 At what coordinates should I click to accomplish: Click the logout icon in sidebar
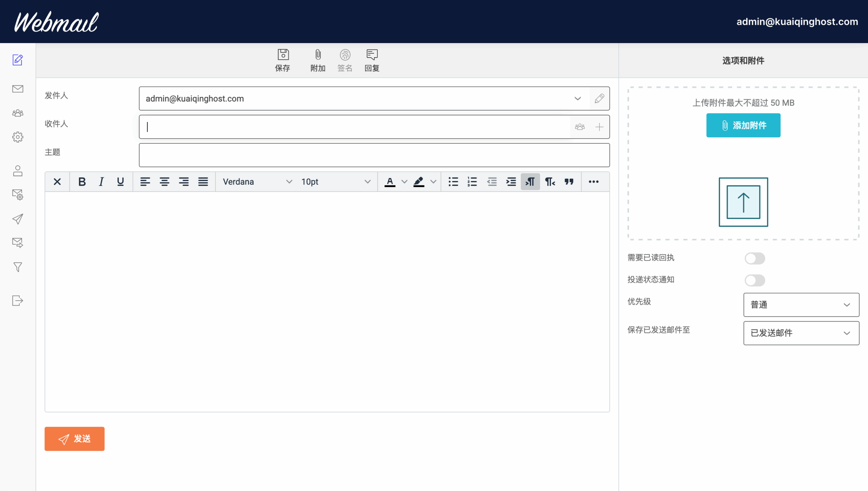[x=18, y=301]
